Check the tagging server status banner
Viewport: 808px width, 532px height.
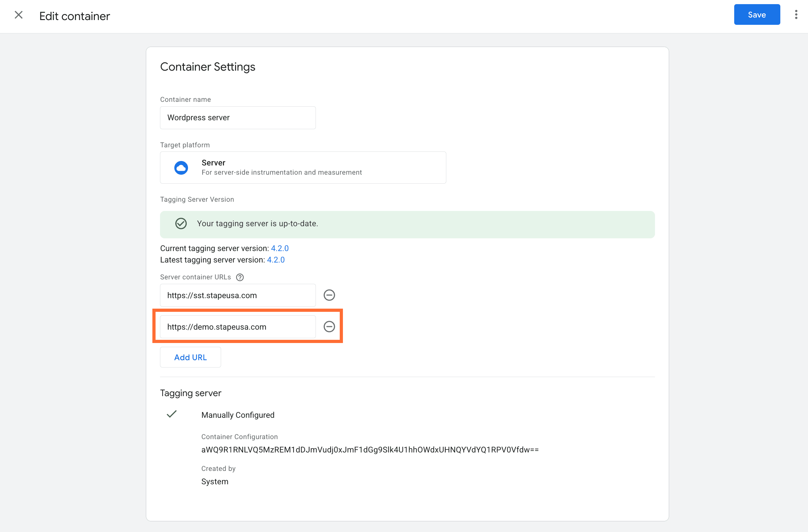click(x=407, y=224)
